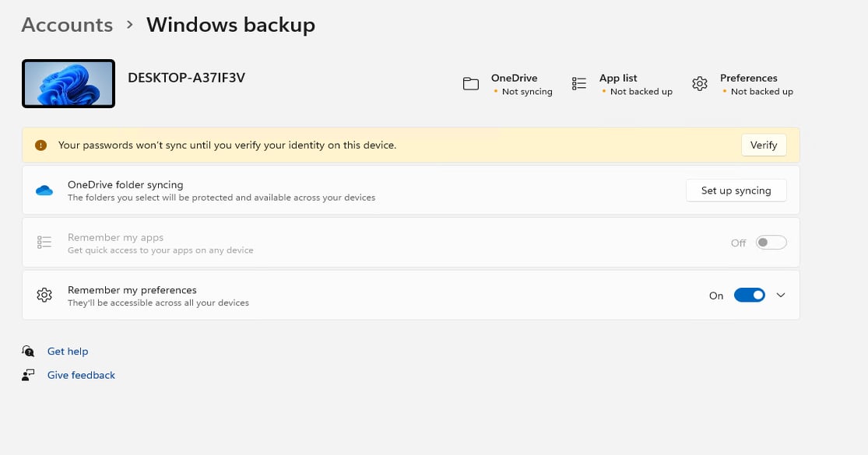Click the Preferences gear icon in header

700,83
